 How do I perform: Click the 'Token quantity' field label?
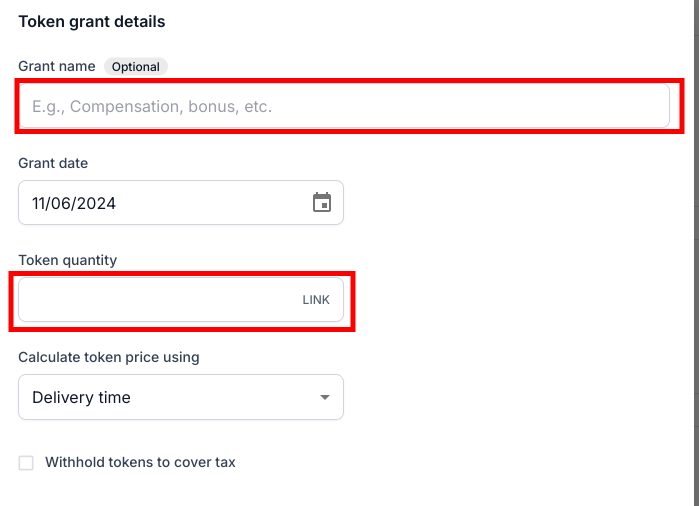click(68, 260)
